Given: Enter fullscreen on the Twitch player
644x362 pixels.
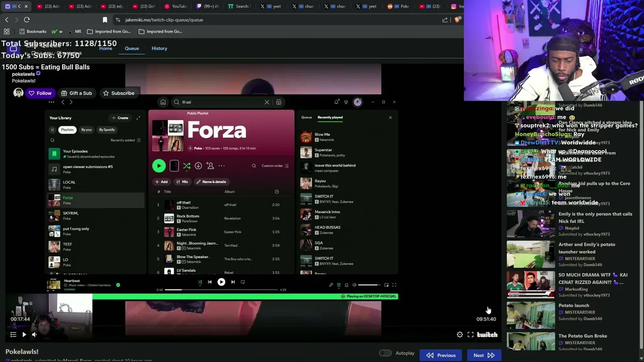Looking at the screenshot, I should point(470,334).
